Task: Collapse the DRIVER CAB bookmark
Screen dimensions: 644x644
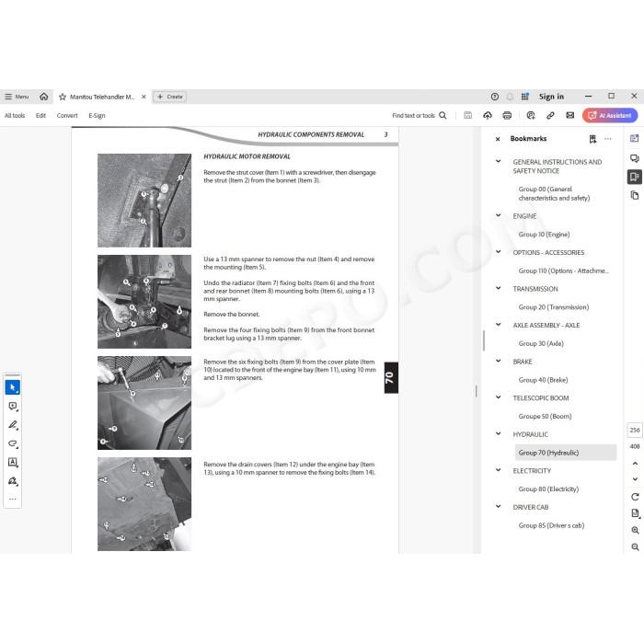Action: pyautogui.click(x=499, y=506)
